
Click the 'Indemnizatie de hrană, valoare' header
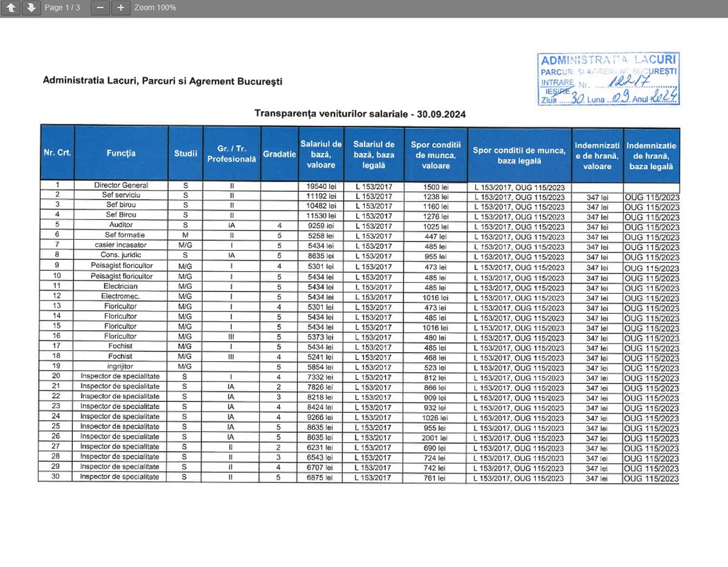pos(597,155)
